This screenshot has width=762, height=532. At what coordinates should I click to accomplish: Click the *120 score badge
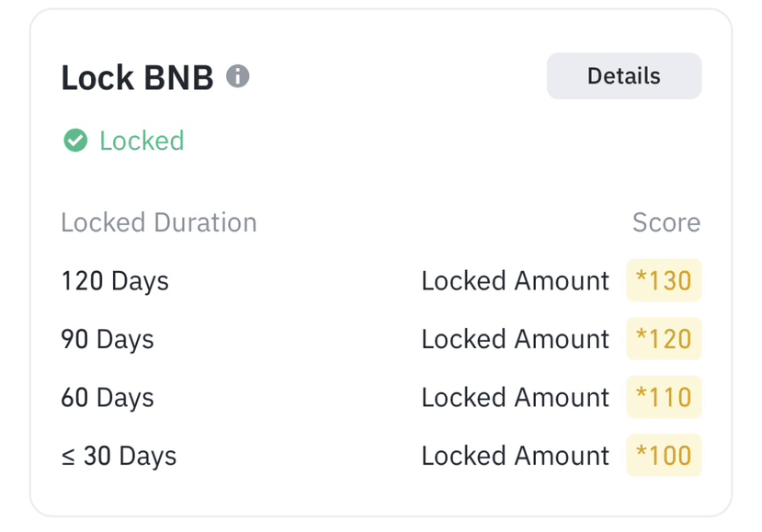(x=664, y=339)
